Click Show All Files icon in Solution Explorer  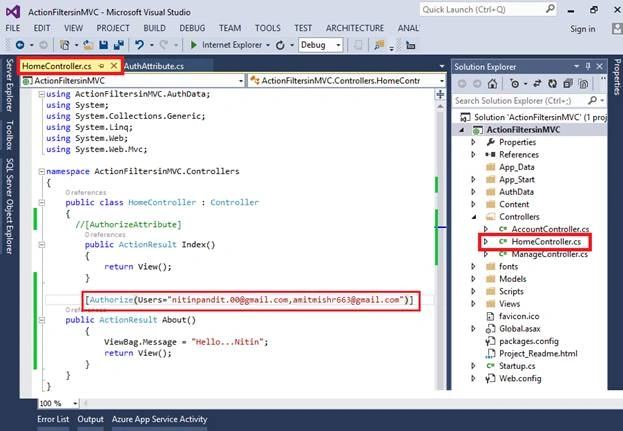point(583,84)
